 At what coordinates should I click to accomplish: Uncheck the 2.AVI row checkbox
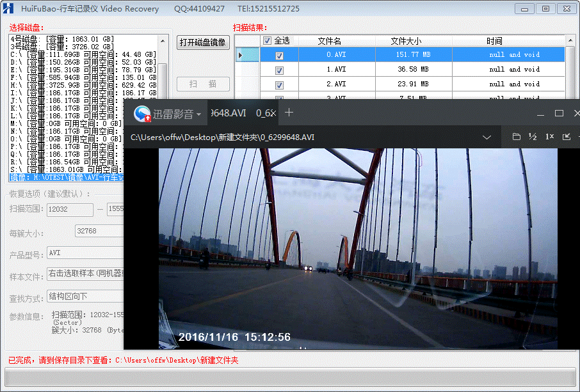(x=279, y=85)
